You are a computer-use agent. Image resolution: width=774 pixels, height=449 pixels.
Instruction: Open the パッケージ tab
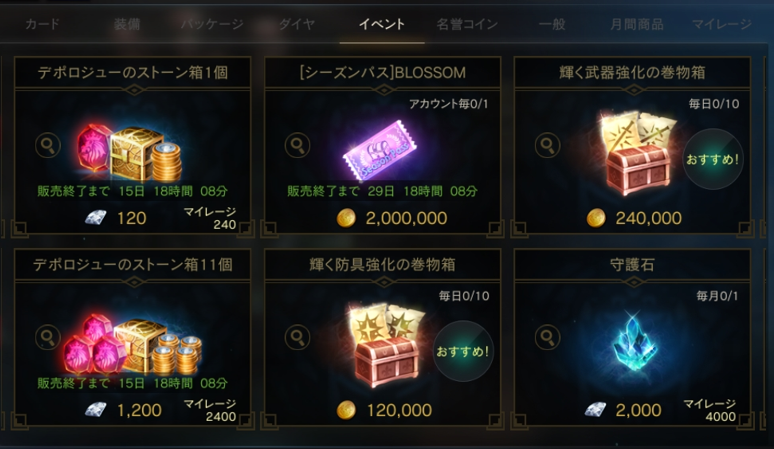pos(212,24)
